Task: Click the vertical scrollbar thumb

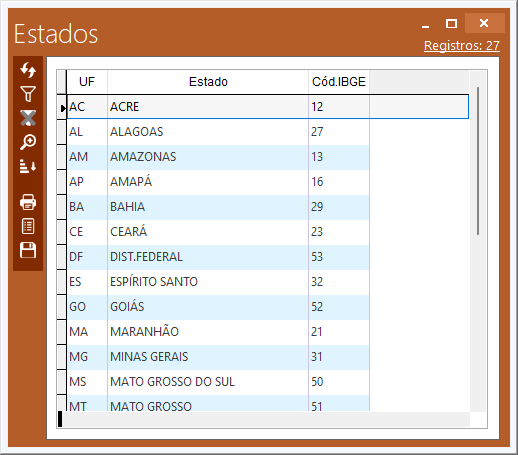Action: (x=478, y=161)
